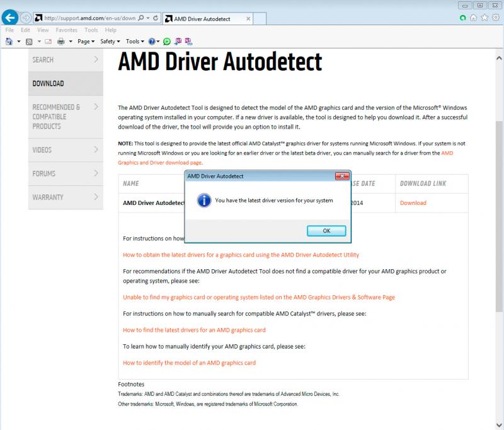Click the Send to OneNote icon
The height and width of the screenshot is (430, 504).
(178, 41)
